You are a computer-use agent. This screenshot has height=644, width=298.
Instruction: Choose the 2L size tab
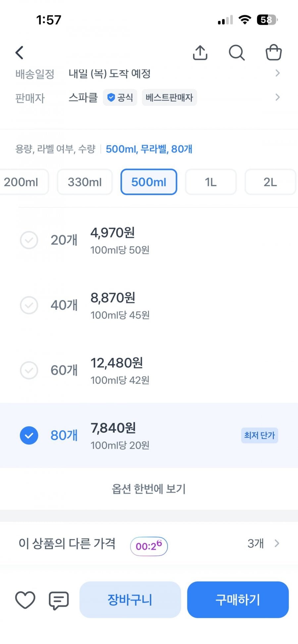click(x=270, y=182)
